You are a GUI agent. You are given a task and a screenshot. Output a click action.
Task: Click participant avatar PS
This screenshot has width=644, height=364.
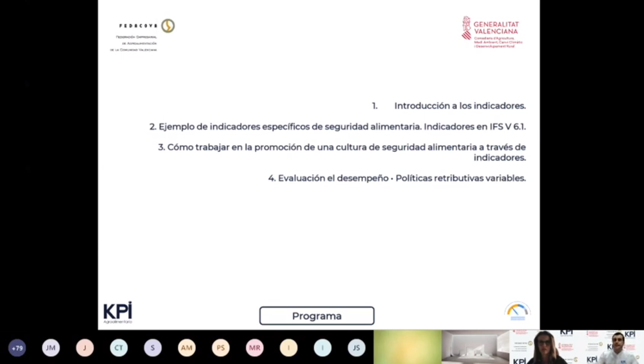(221, 348)
